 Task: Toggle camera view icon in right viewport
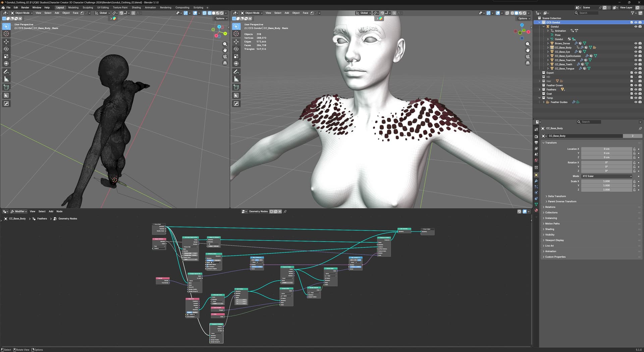(528, 57)
